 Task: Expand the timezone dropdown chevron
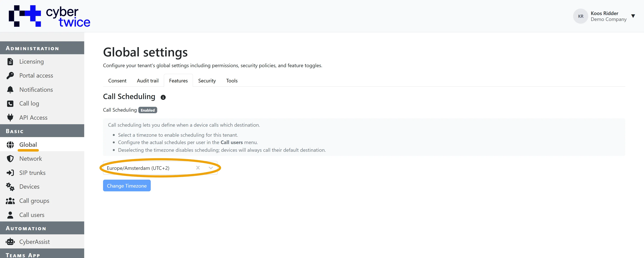pyautogui.click(x=211, y=168)
